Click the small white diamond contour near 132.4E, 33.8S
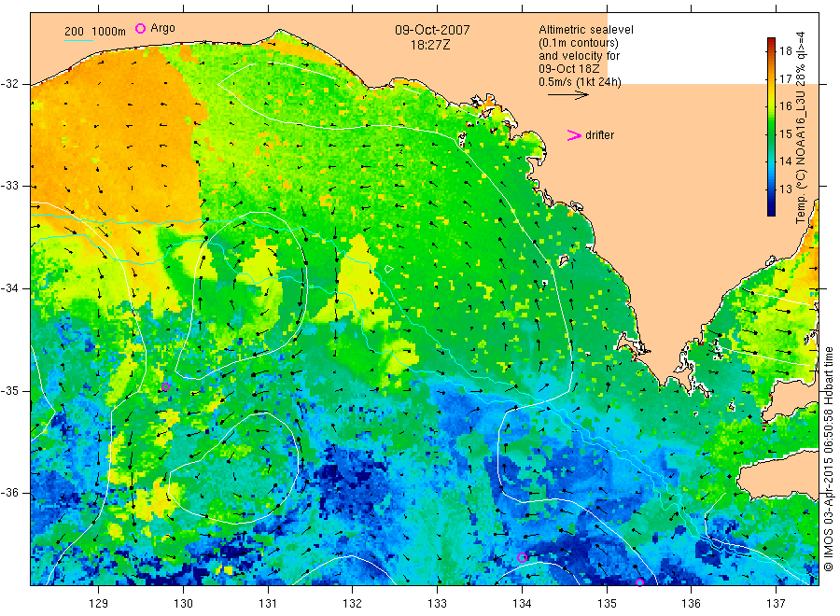The width and height of the screenshot is (840, 616). (389, 269)
